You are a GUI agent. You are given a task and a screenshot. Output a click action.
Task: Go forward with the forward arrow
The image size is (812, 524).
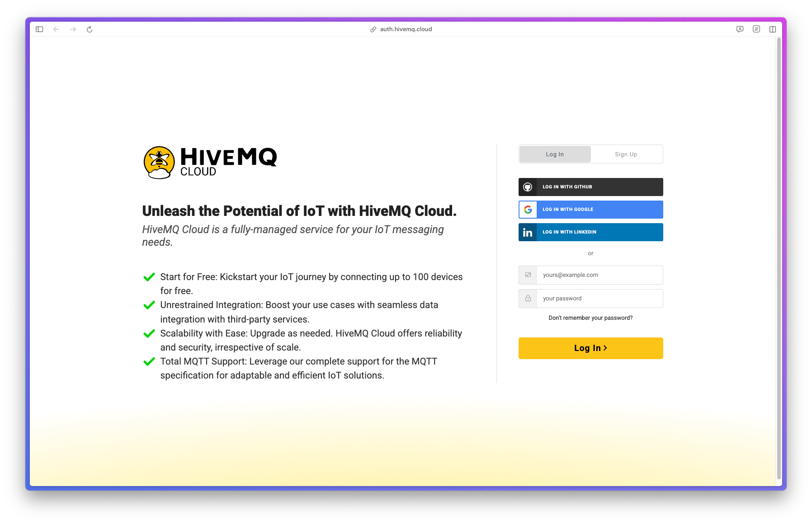click(x=73, y=29)
